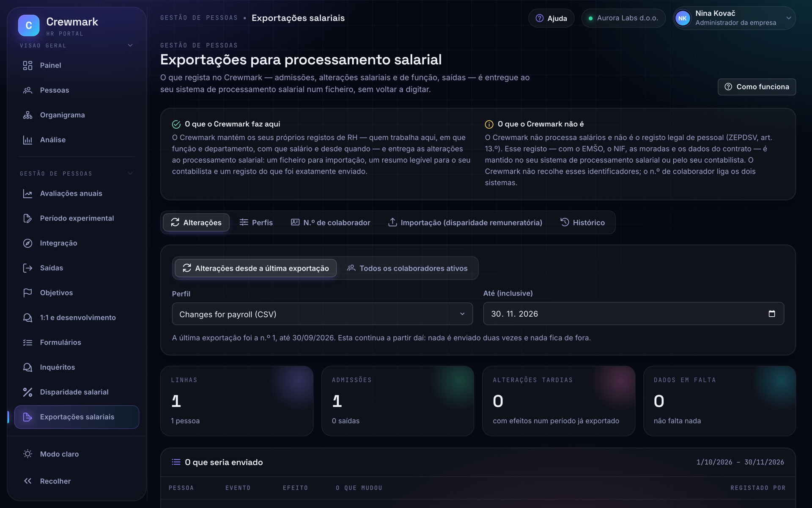Click the calendar icon in date field
Image resolution: width=812 pixels, height=508 pixels.
coord(771,314)
